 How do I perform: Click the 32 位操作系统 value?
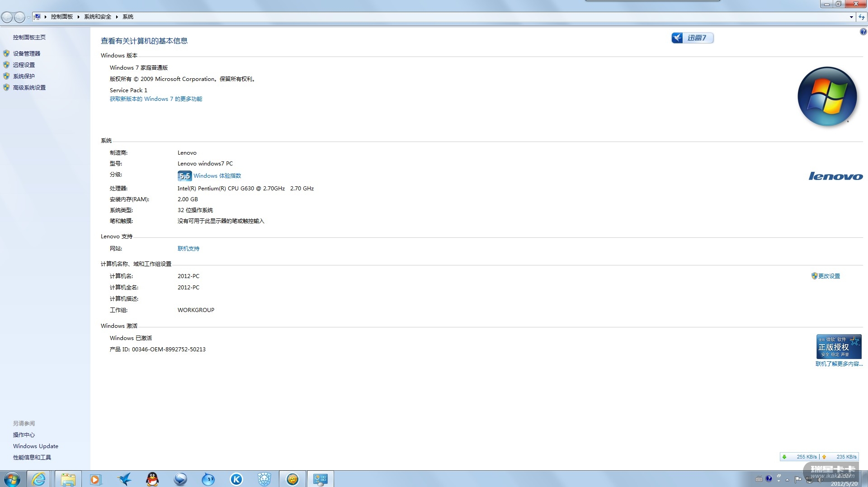click(195, 210)
